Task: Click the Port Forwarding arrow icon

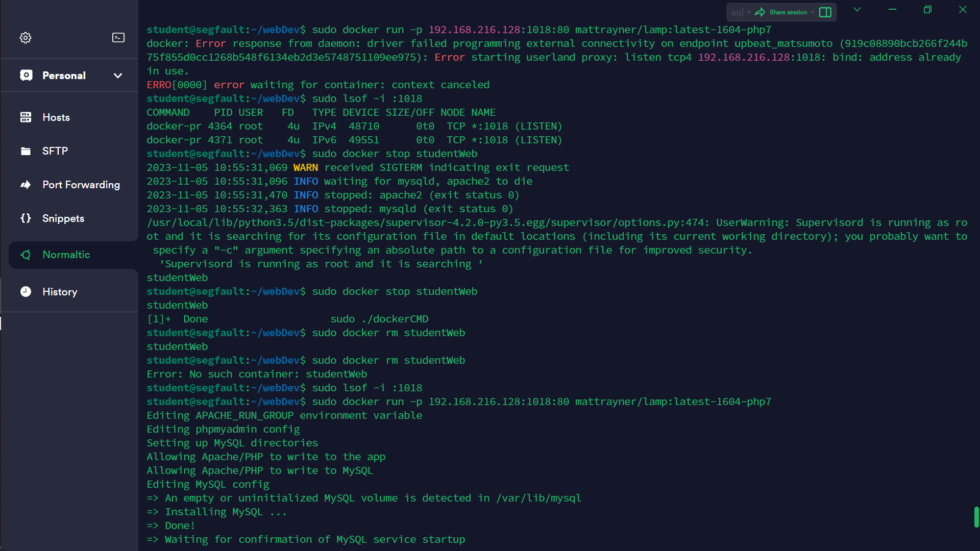Action: coord(26,185)
